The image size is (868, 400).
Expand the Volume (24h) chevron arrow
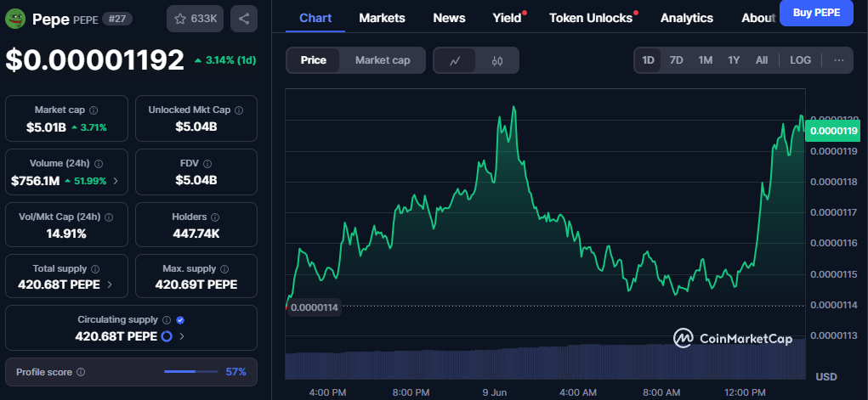(115, 180)
